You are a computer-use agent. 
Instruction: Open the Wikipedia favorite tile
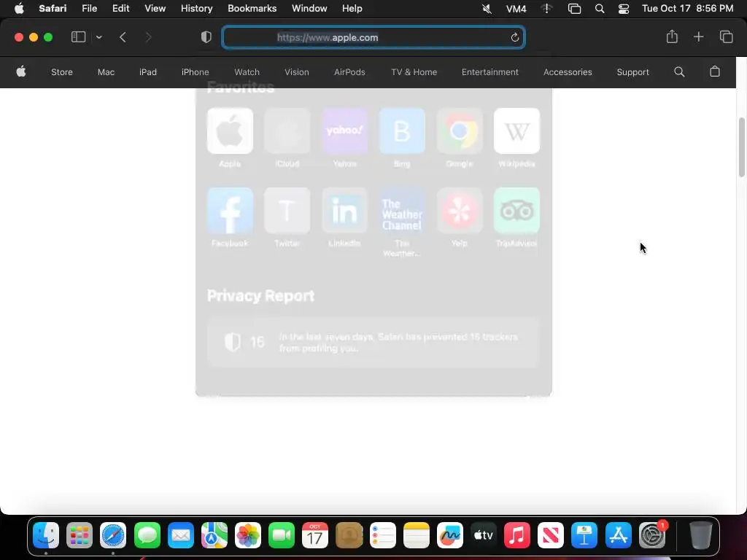[x=517, y=131]
